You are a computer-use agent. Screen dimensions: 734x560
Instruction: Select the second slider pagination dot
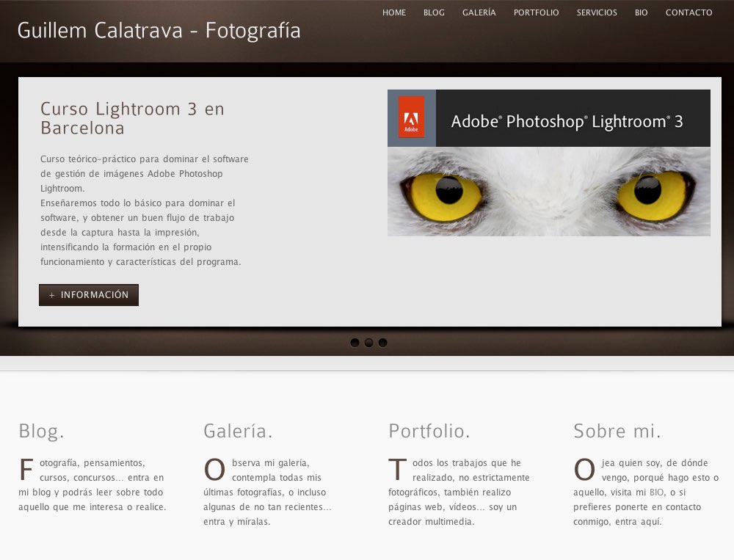click(x=369, y=343)
